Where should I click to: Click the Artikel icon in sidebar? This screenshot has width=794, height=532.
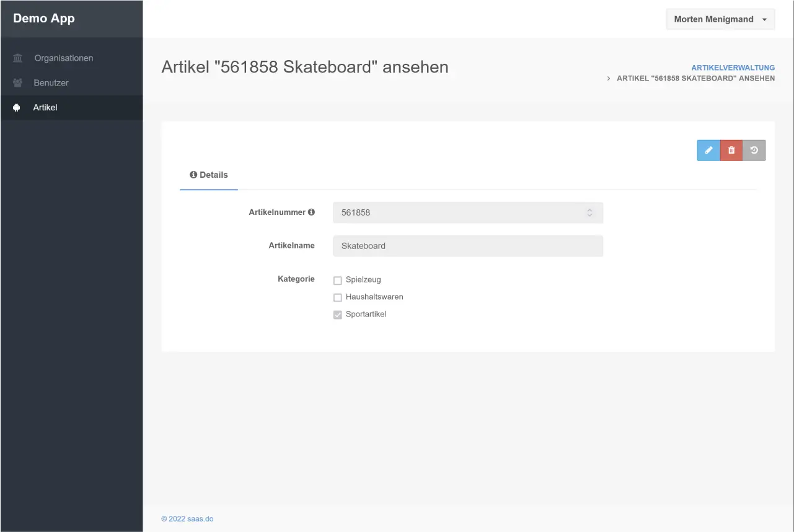pos(17,108)
